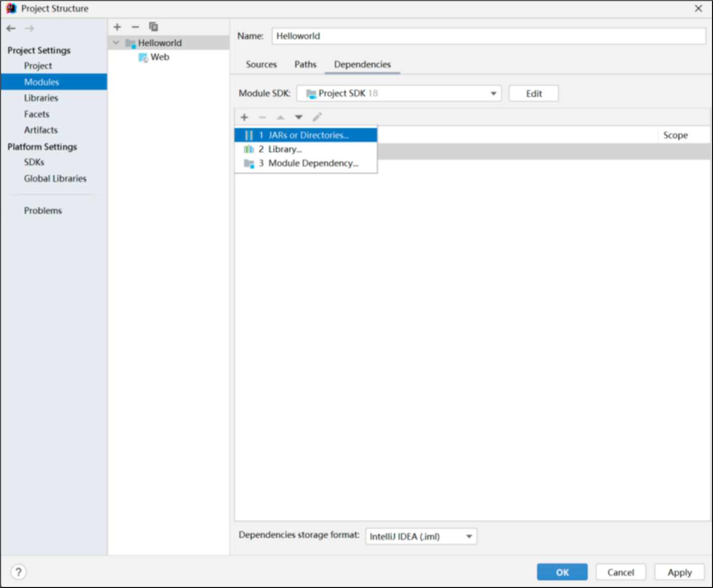Click the edit dependency pencil icon
This screenshot has width=713, height=588.
point(317,117)
